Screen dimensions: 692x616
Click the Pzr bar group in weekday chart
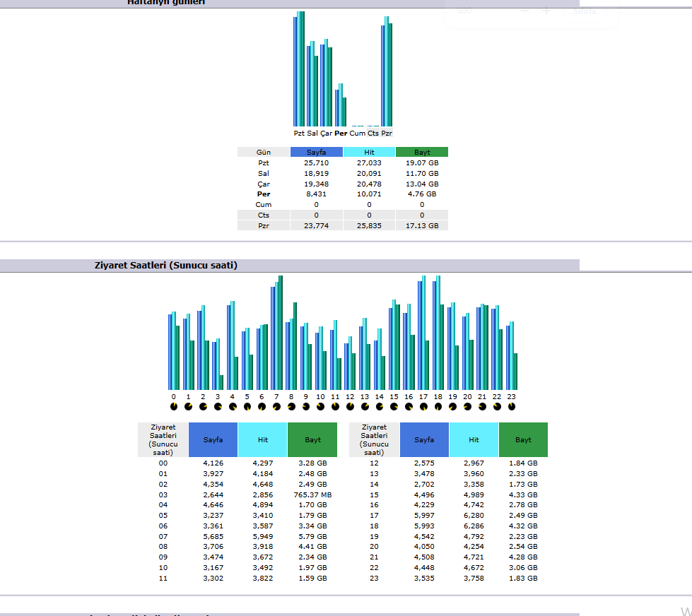[x=387, y=71]
